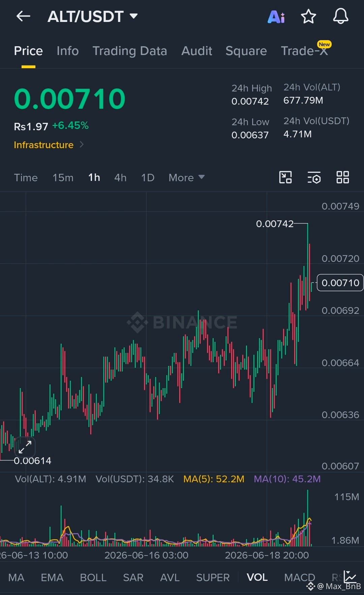Open the chart layout grid icon
364x595 pixels.
point(343,177)
